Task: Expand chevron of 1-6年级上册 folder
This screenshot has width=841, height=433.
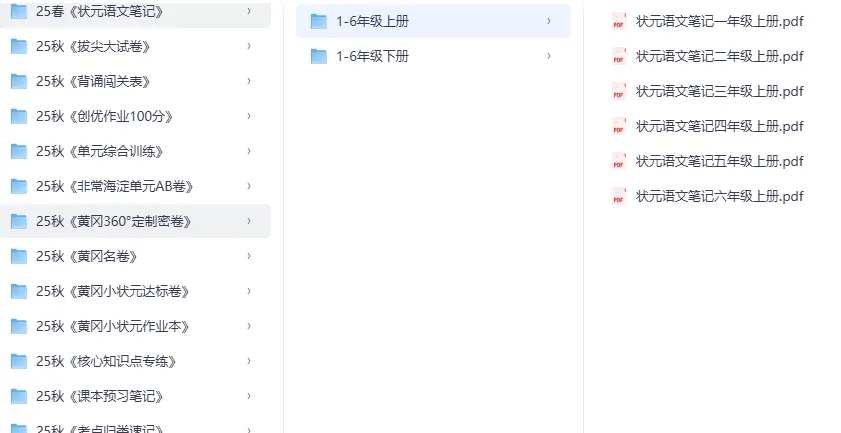Action: tap(549, 21)
